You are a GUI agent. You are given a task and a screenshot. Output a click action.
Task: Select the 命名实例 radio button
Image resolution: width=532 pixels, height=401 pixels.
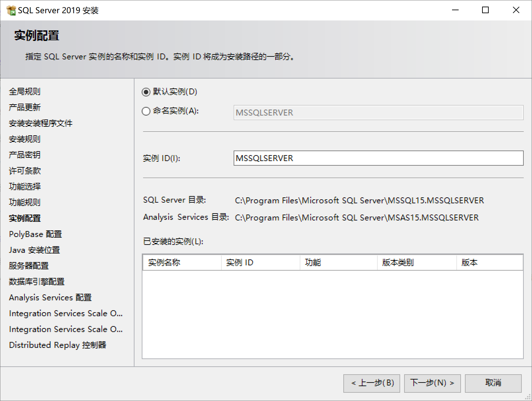click(146, 111)
